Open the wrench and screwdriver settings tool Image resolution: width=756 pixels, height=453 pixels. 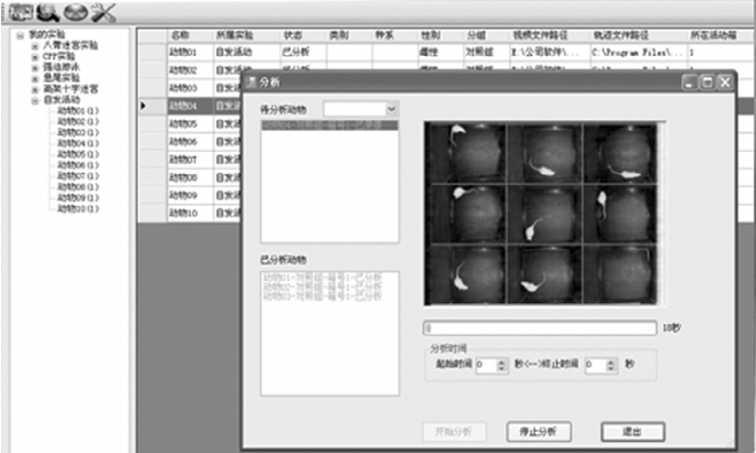(104, 13)
